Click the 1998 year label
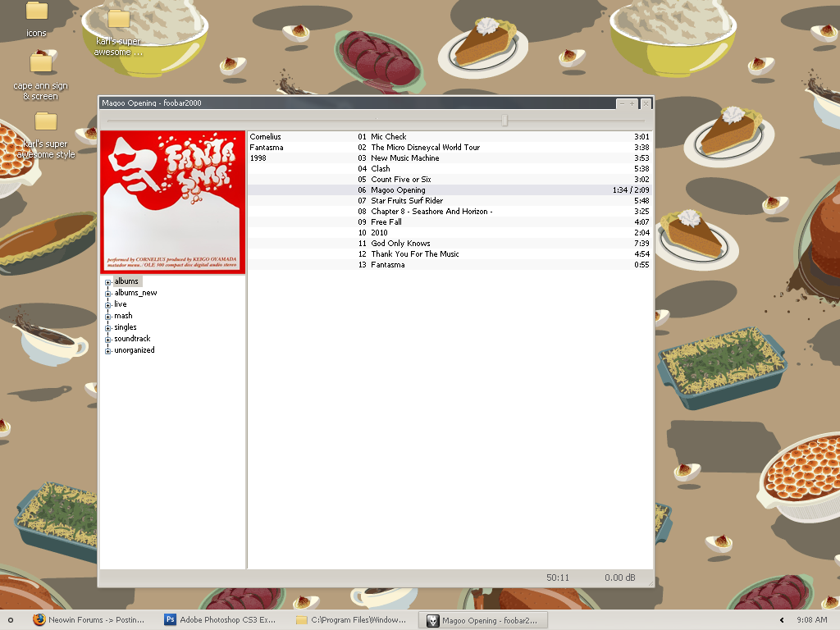This screenshot has width=840, height=630. [258, 158]
